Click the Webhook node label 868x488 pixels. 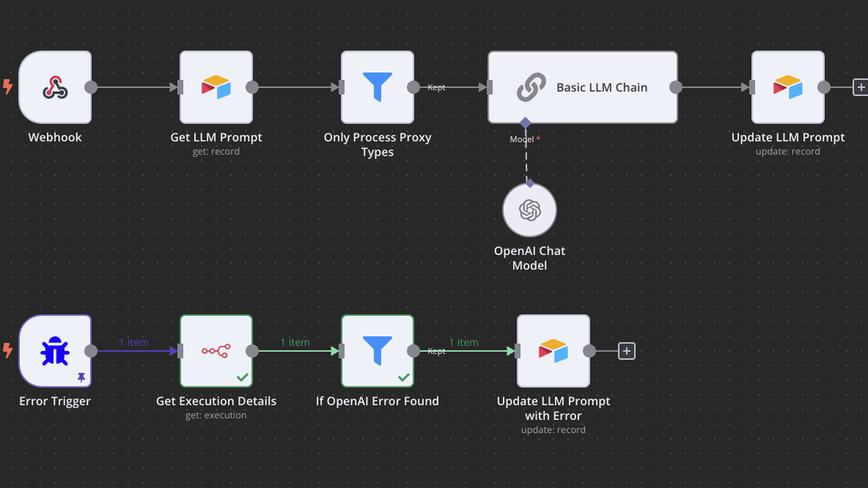[55, 137]
